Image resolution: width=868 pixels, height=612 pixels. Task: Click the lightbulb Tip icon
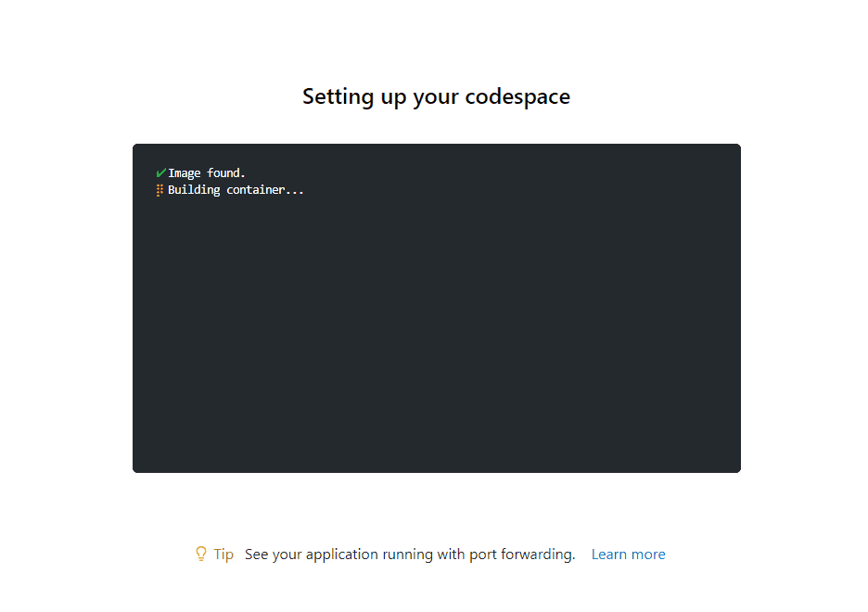[x=200, y=554]
